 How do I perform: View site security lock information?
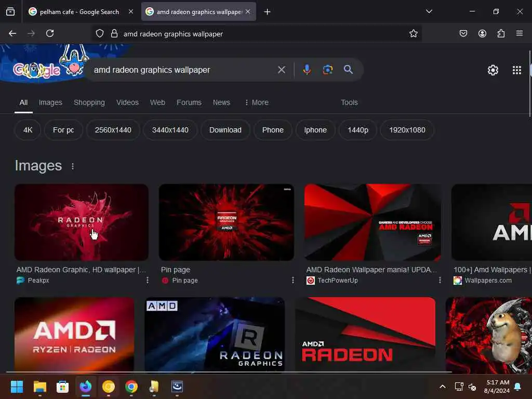point(114,33)
